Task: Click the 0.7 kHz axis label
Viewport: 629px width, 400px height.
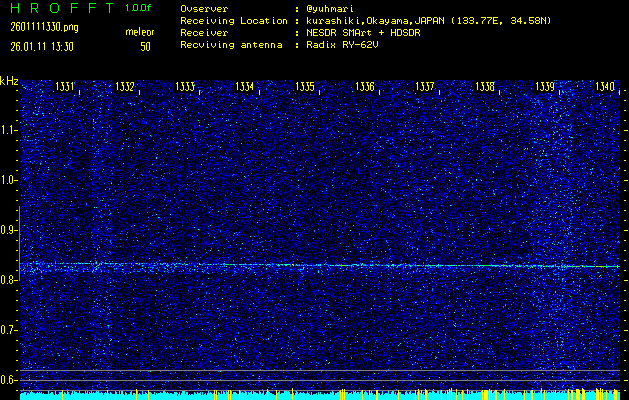Action: point(9,330)
